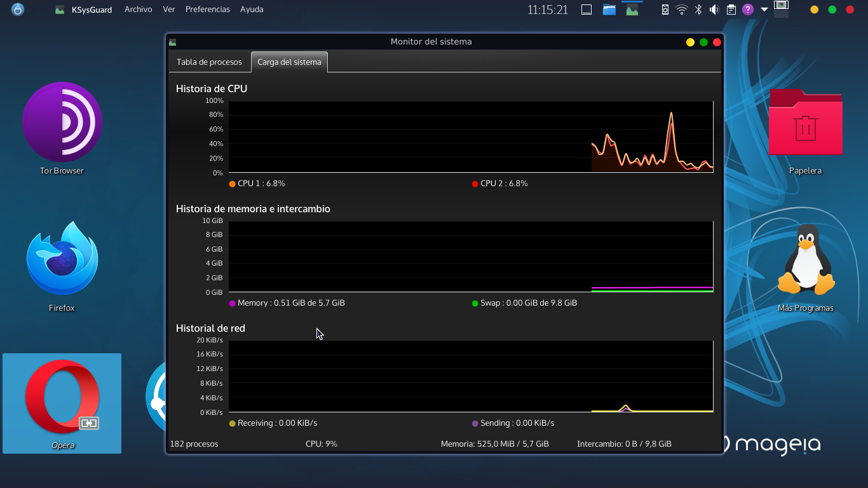Click the "Intercambio: 0 B / 9,8 GiB" status entry

(x=624, y=444)
